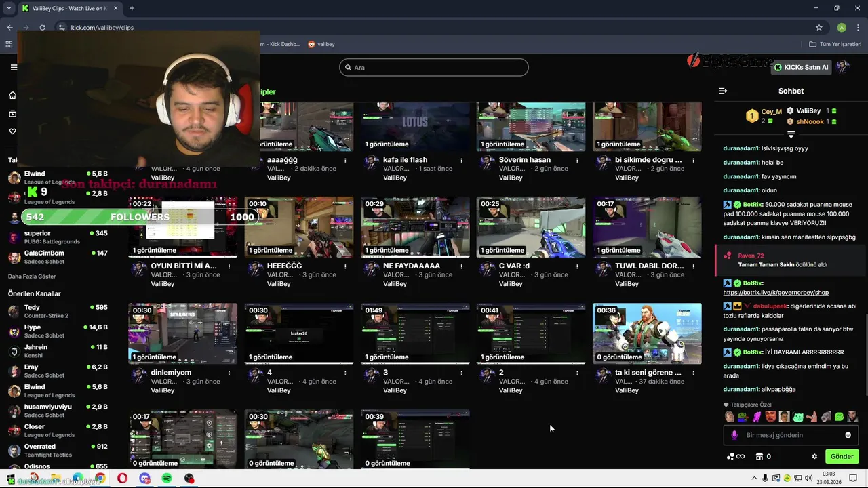Bookmark this page with the star icon
The image size is (868, 488).
coord(819,28)
